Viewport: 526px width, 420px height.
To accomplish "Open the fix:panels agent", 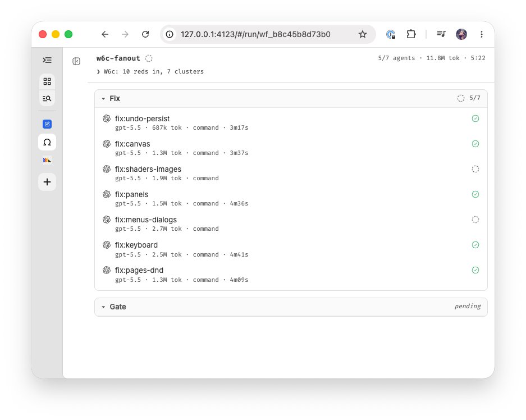I will (x=291, y=199).
